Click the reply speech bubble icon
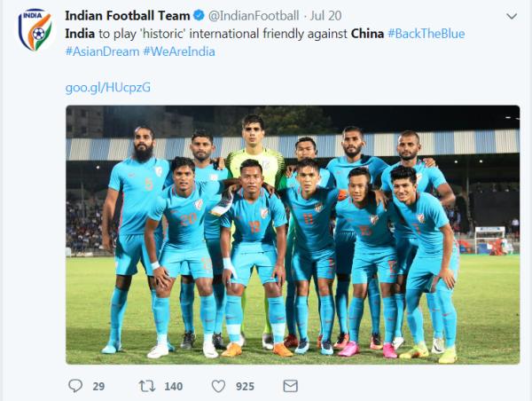Image resolution: width=532 pixels, height=401 pixels. pyautogui.click(x=75, y=386)
